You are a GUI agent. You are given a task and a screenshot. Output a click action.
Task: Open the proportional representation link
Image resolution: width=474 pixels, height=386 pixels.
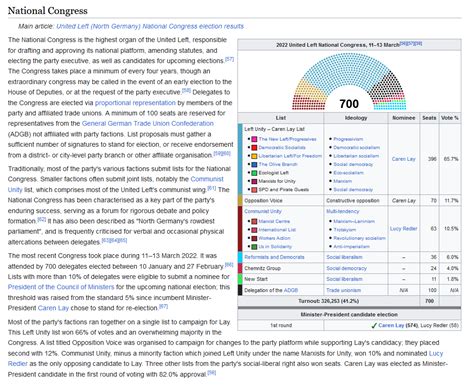tap(135, 103)
